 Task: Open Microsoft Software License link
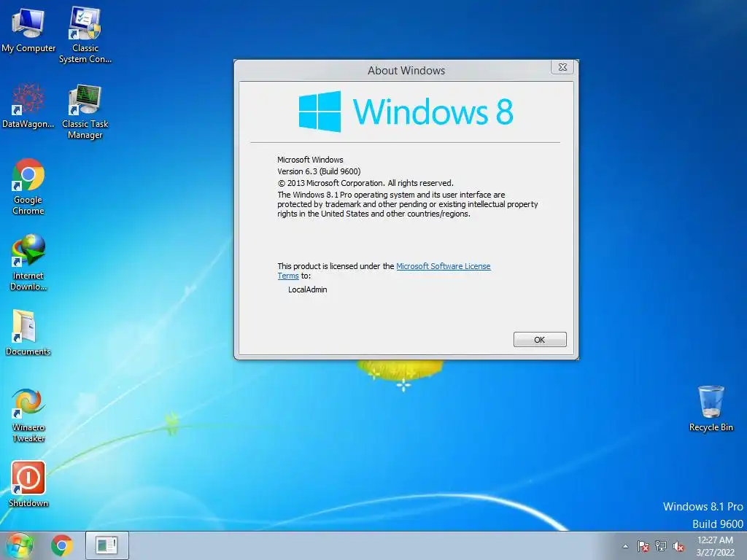443,266
